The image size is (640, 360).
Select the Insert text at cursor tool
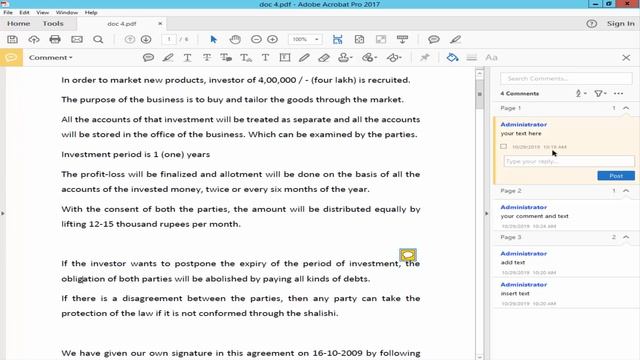coord(246,58)
